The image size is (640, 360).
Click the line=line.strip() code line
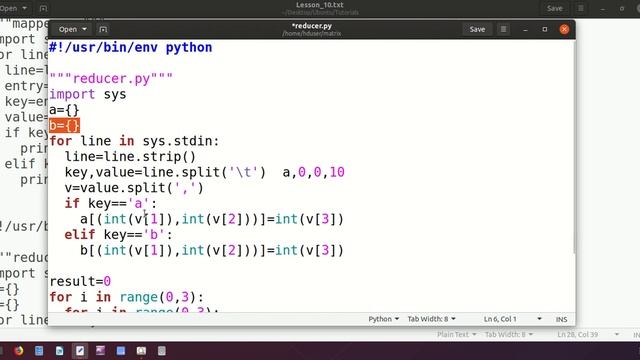click(130, 157)
